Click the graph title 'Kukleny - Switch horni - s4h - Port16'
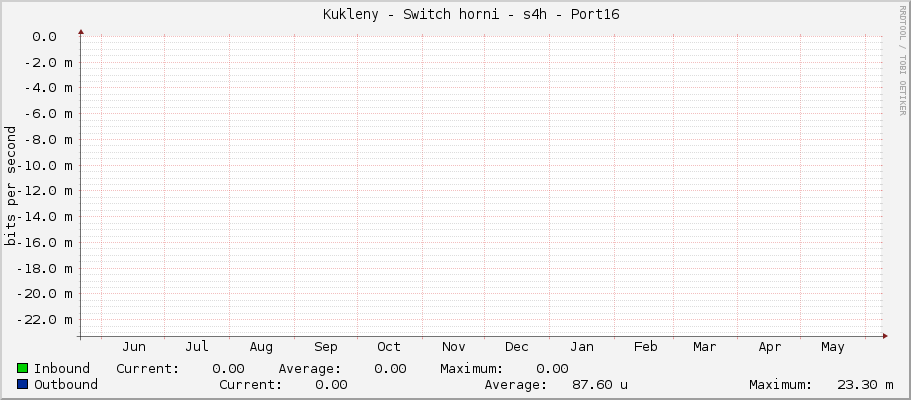 [471, 15]
